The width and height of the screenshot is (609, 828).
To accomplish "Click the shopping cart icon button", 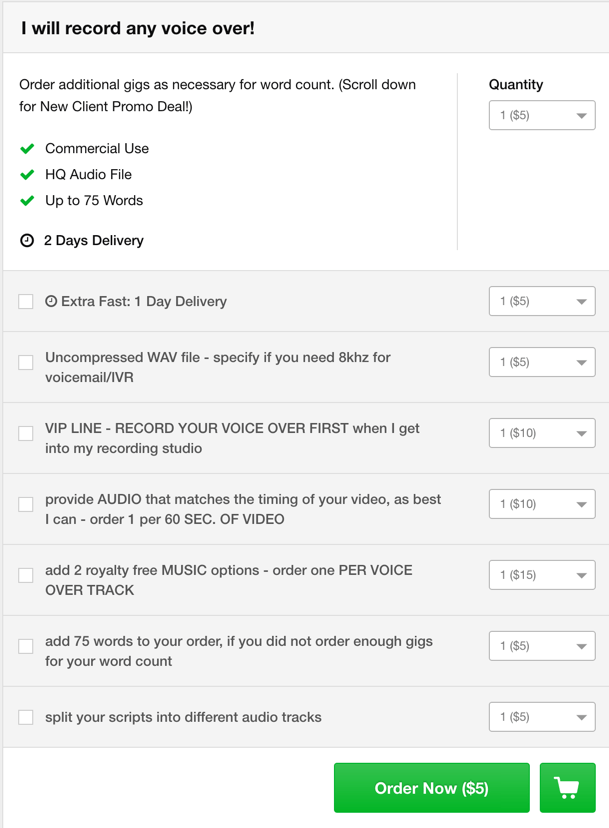I will 567,788.
